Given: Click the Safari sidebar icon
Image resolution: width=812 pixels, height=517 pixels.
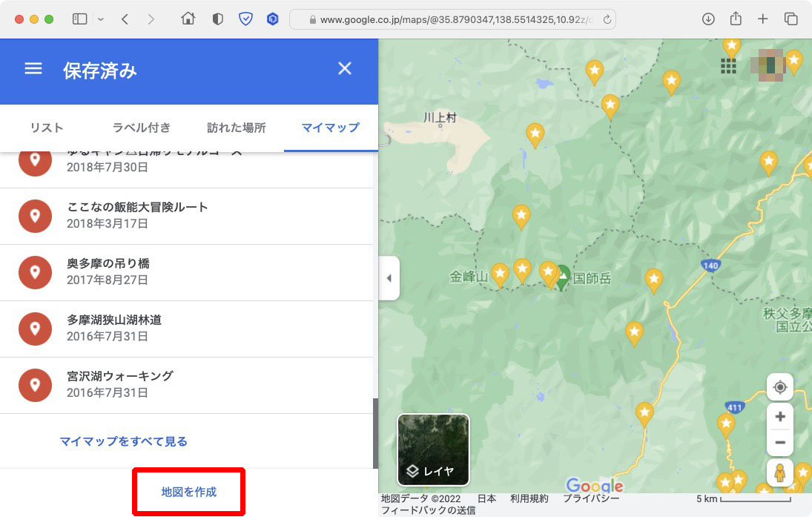Looking at the screenshot, I should point(79,19).
